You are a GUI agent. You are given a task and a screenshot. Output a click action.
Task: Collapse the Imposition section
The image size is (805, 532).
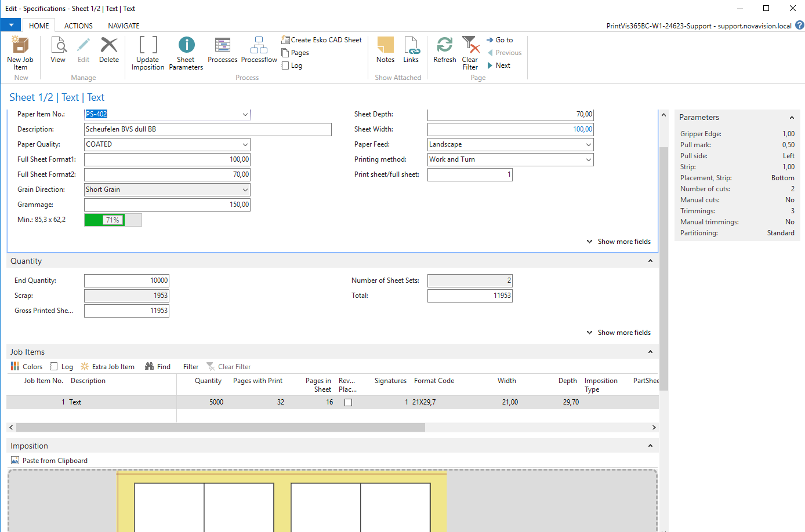coord(650,446)
